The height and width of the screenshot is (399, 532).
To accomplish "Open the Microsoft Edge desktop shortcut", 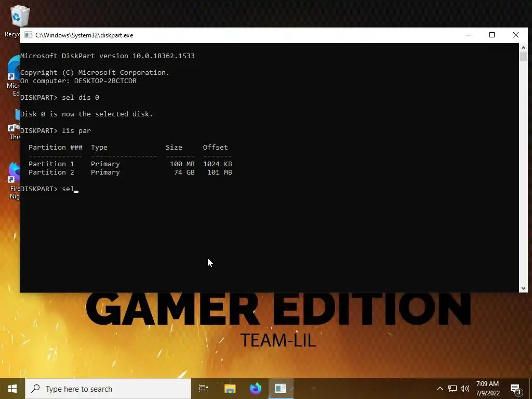I will pyautogui.click(x=14, y=76).
